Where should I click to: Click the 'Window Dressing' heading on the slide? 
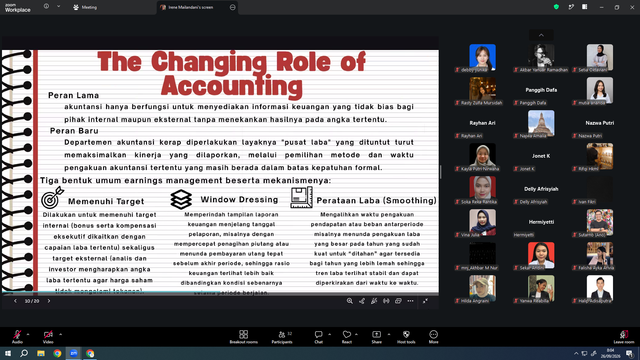pos(239,200)
